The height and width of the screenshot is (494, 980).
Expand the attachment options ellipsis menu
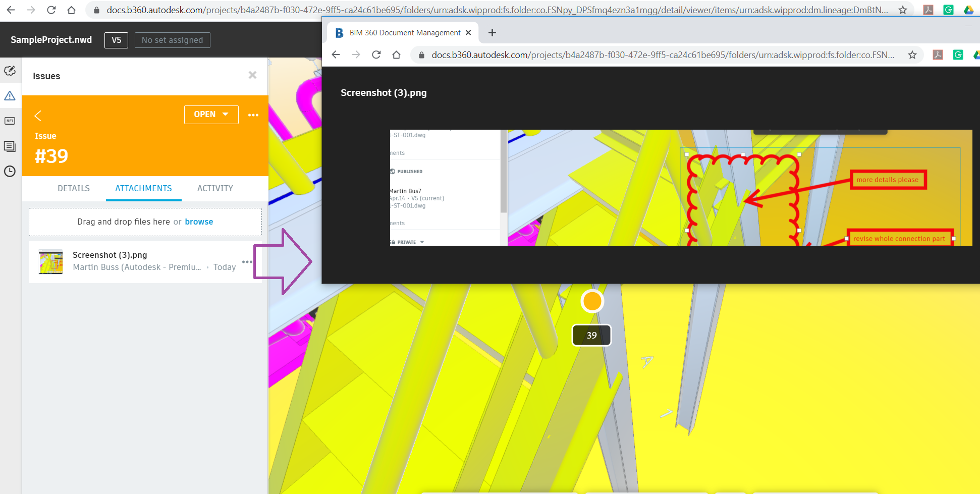pyautogui.click(x=247, y=262)
